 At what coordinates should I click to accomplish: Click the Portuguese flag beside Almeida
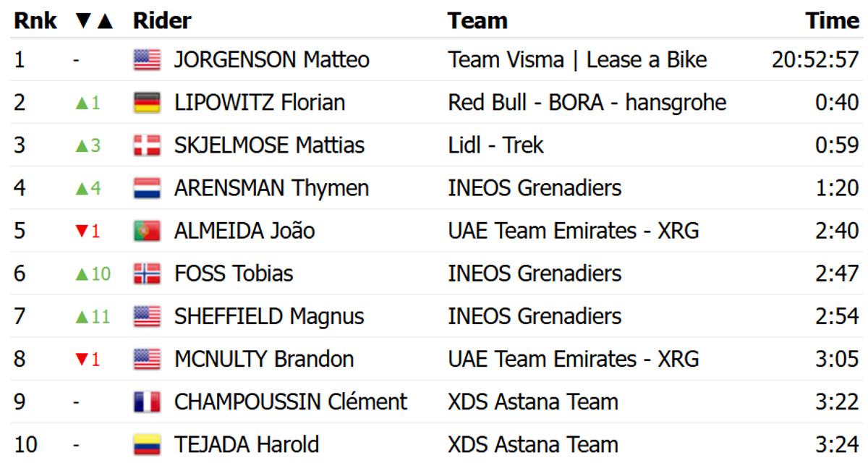147,231
